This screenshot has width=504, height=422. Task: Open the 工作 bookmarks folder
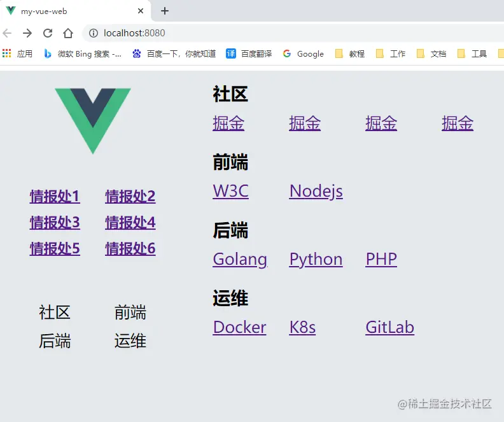[391, 53]
